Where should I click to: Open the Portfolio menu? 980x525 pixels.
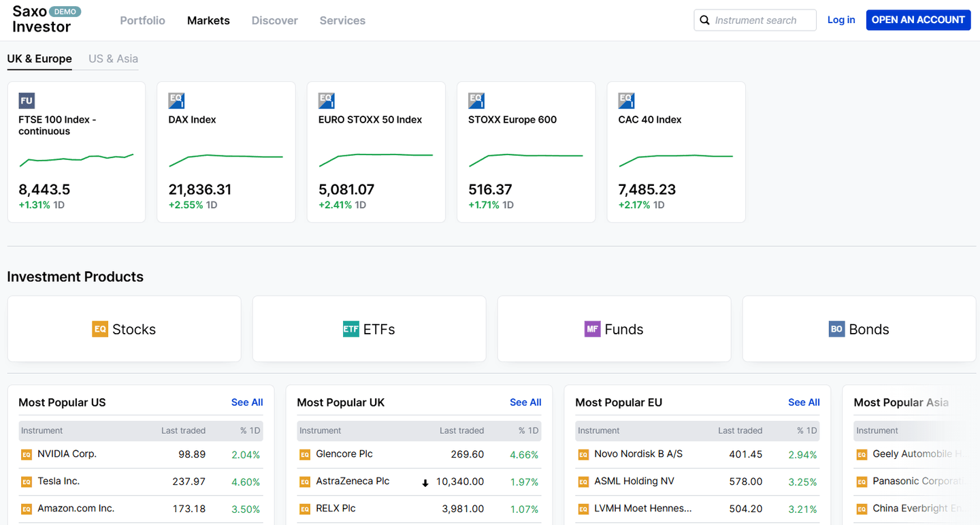point(143,20)
